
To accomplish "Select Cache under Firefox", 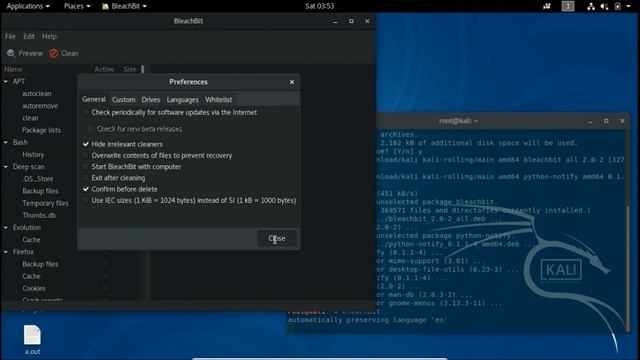I will [x=31, y=276].
